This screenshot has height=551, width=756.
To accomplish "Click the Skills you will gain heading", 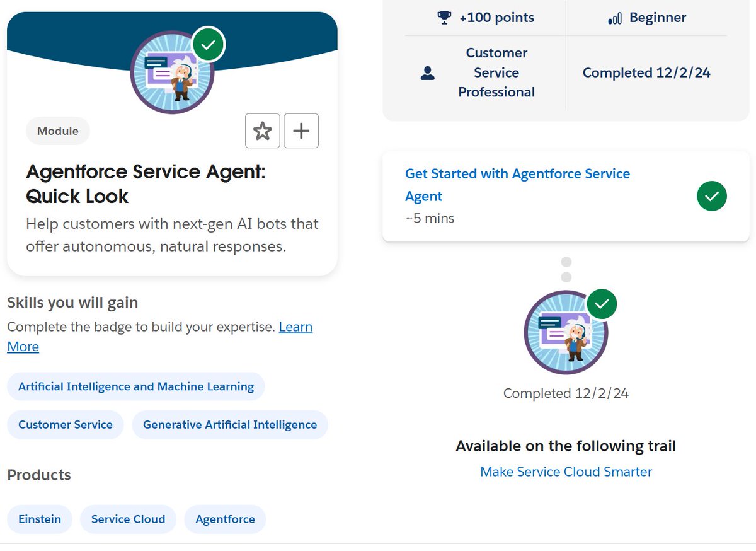I will click(72, 303).
